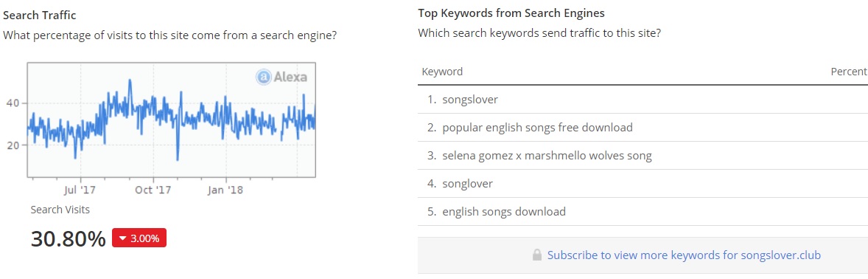Click the Search Visits label
This screenshot has height=279, width=868.
(60, 210)
